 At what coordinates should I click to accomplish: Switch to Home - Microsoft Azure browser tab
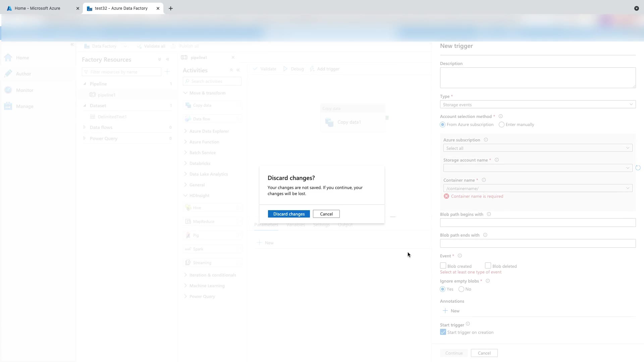click(38, 8)
